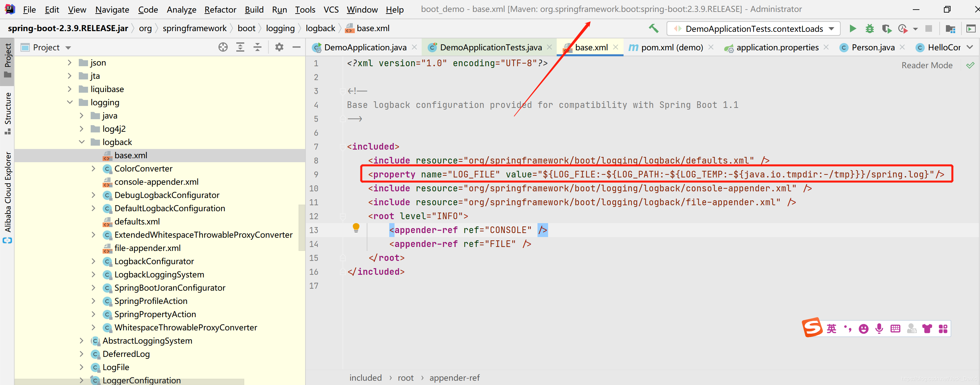Click the Sogou microphone voice input icon
This screenshot has width=980, height=385.
879,329
